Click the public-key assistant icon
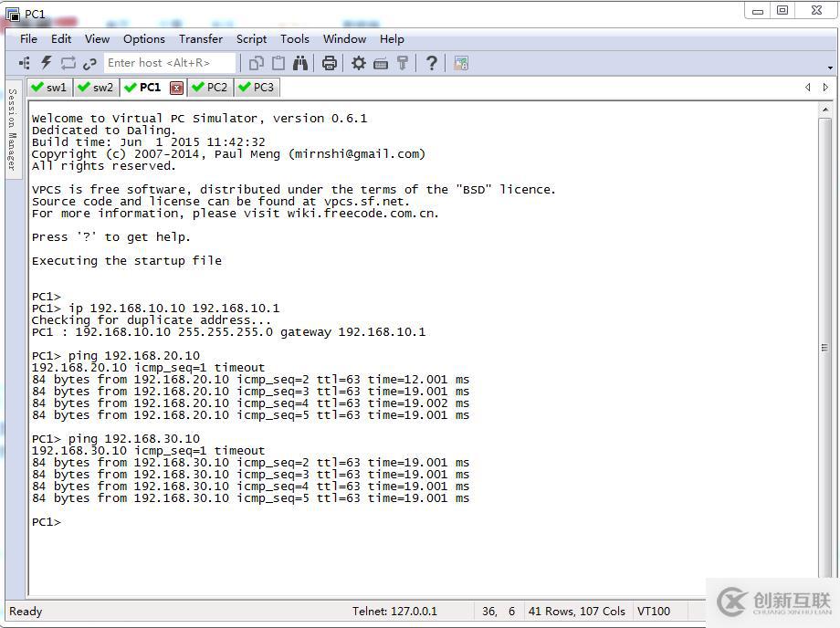This screenshot has width=840, height=628. tap(403, 63)
